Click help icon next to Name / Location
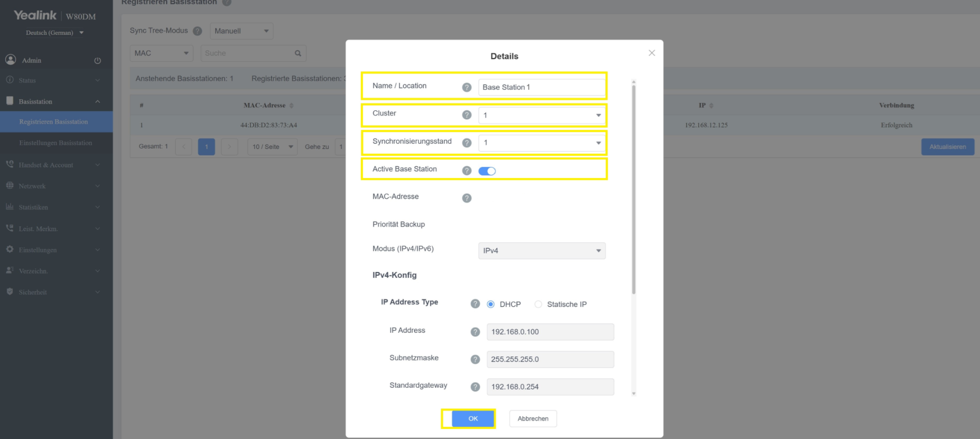 click(467, 87)
